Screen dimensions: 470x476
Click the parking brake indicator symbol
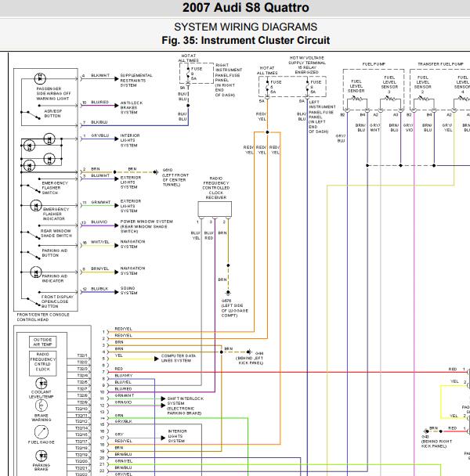pyautogui.click(x=42, y=456)
